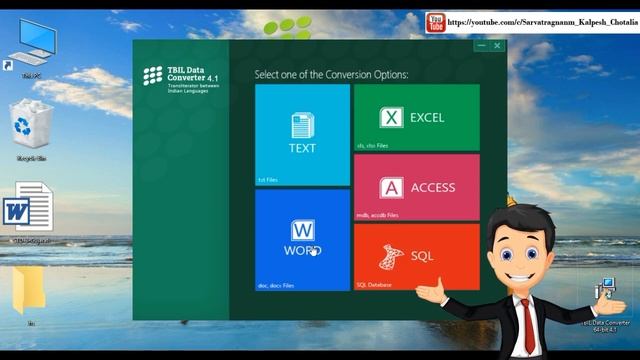
Task: Select the folder icon on desktop
Action: (x=30, y=295)
